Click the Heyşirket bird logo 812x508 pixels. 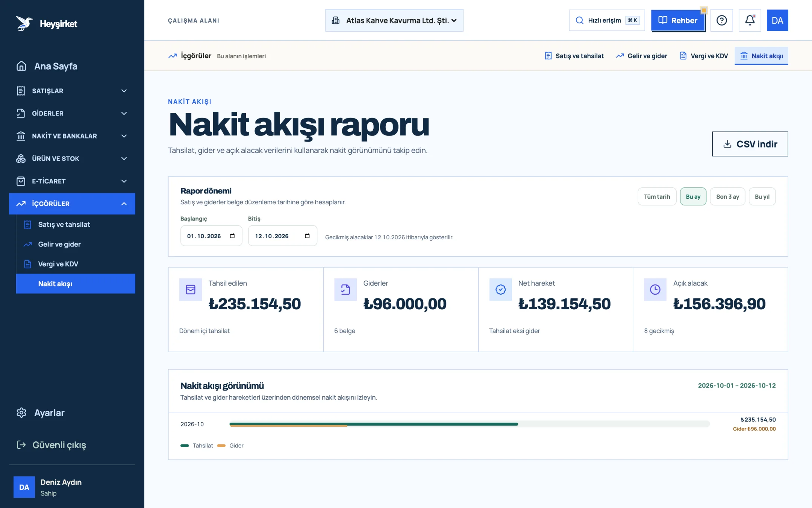tap(24, 24)
